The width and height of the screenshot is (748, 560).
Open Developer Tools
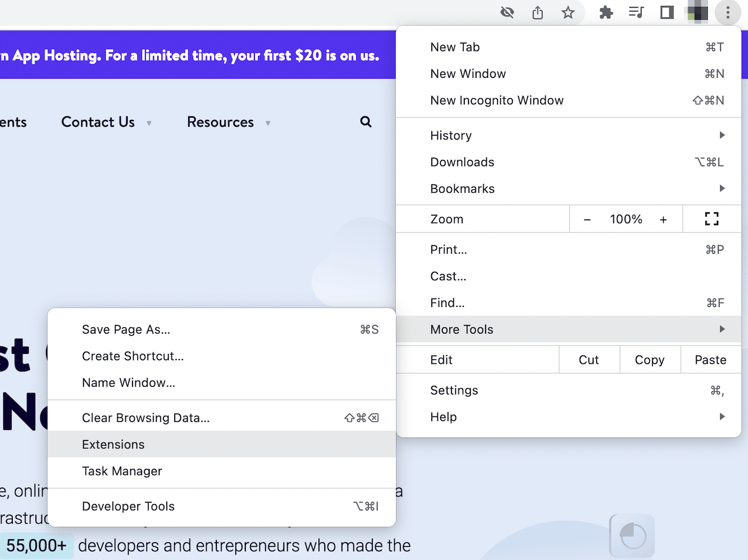(128, 506)
